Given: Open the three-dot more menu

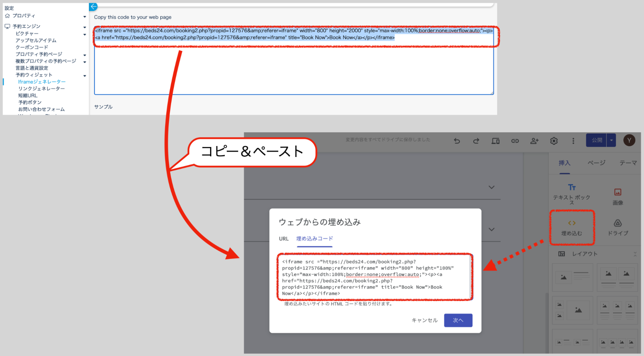Looking at the screenshot, I should (573, 141).
